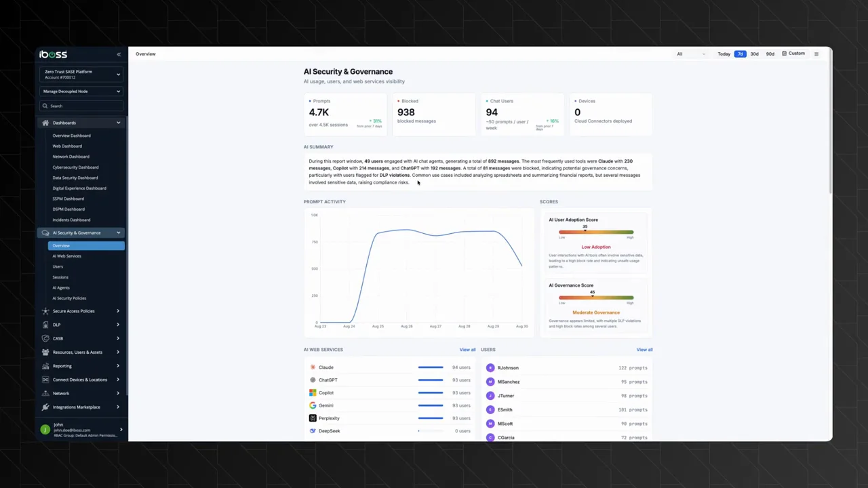The image size is (868, 488).
Task: Click the CASB shield icon
Action: tap(45, 338)
